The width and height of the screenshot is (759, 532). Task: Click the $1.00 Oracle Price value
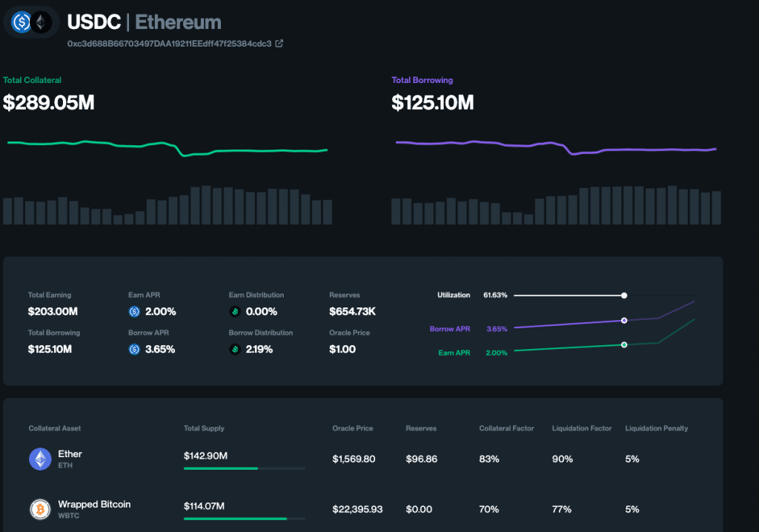(342, 350)
